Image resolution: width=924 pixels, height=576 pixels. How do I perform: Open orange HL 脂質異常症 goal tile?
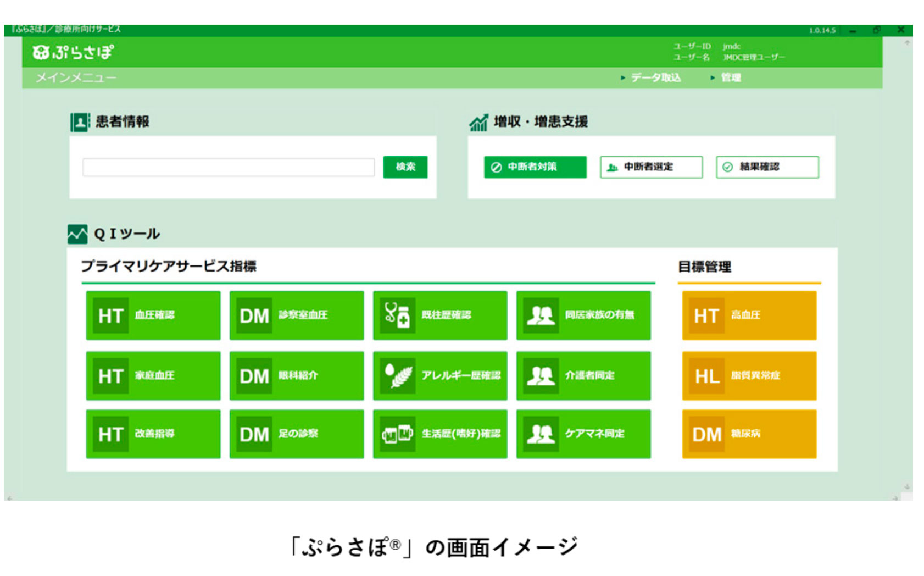(749, 376)
